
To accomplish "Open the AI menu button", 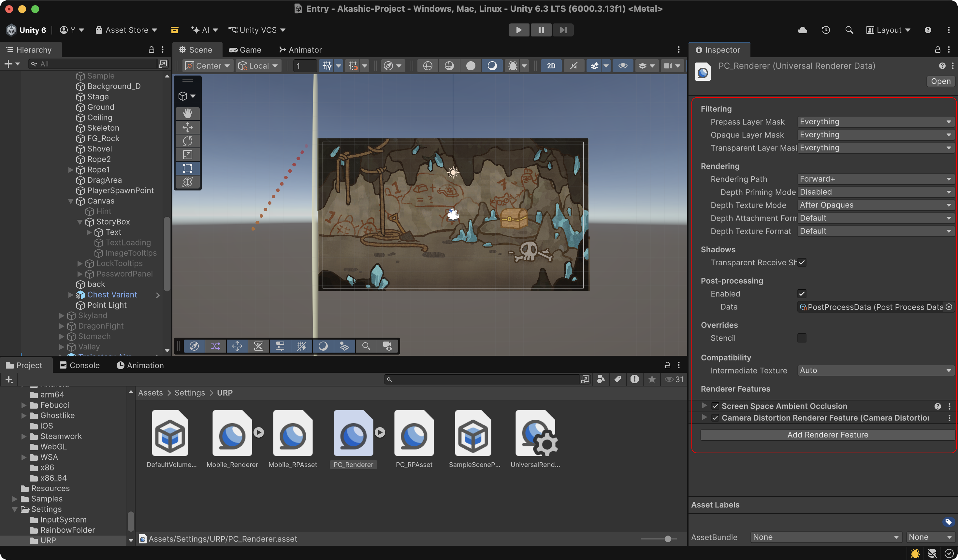I will [x=205, y=30].
